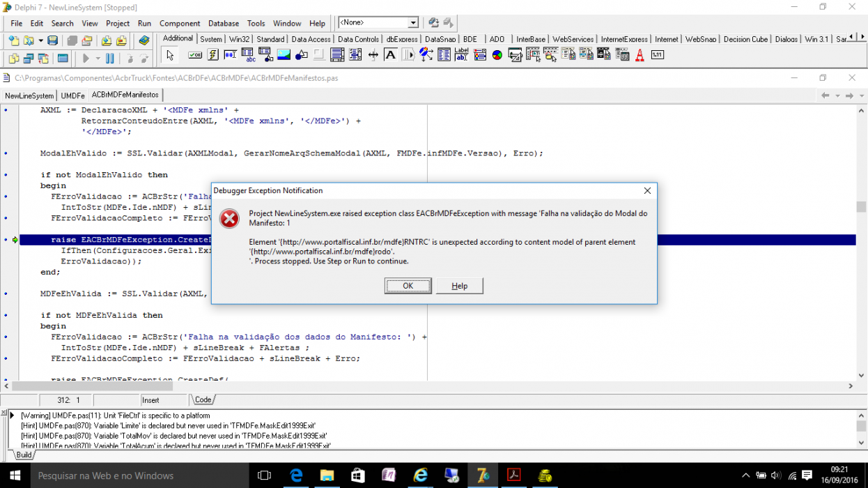Switch to the Dialogs palette tab
868x488 pixels.
(786, 39)
